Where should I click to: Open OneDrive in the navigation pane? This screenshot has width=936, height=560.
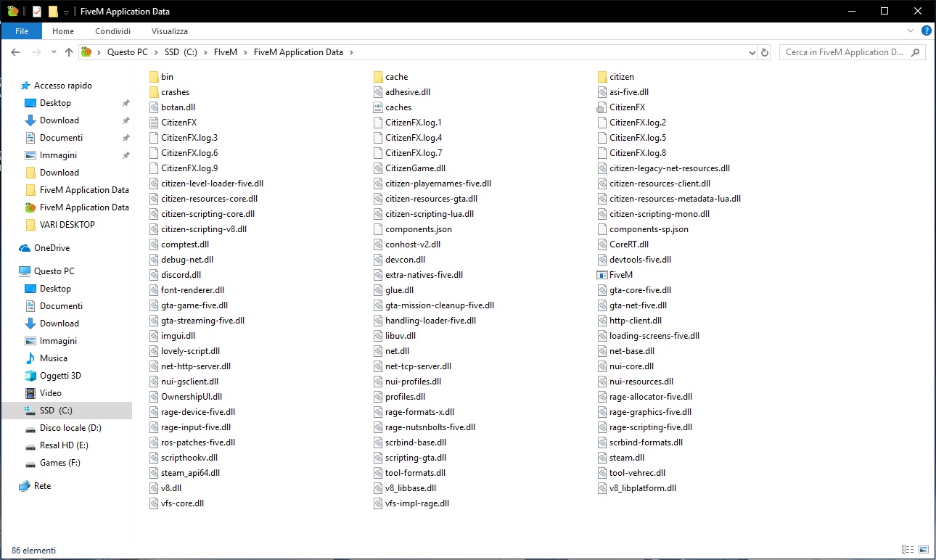(x=44, y=248)
